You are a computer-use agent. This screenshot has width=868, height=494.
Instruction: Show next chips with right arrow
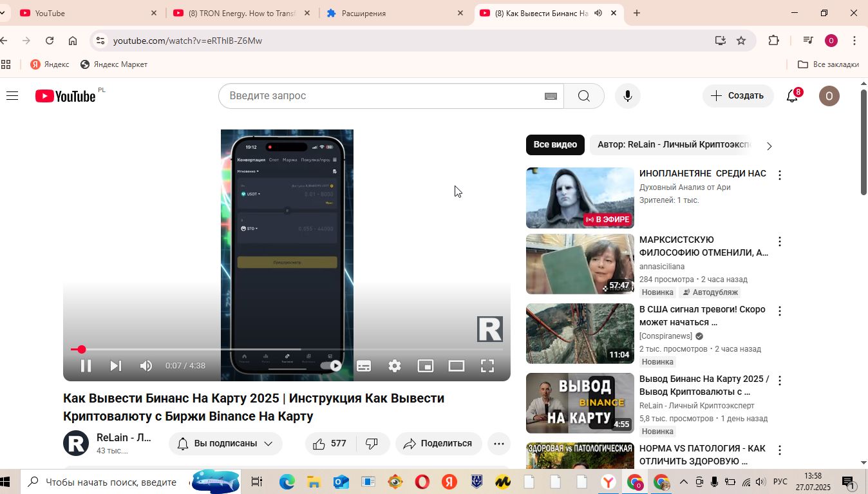[x=769, y=146]
